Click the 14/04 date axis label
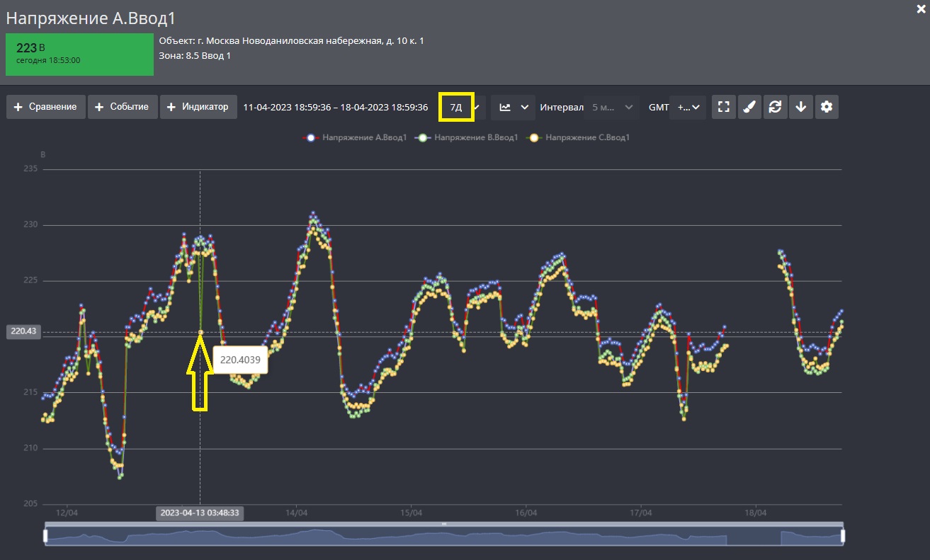The height and width of the screenshot is (560, 930). (x=296, y=513)
